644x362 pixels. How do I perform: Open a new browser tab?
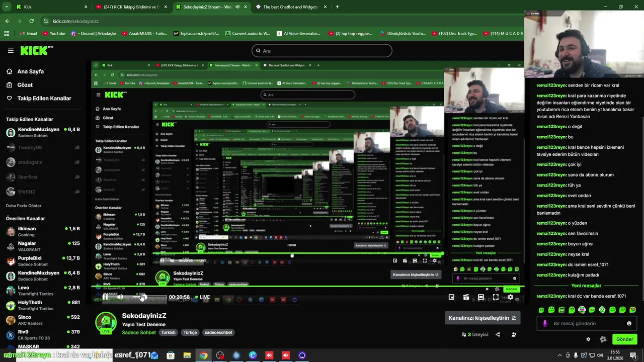coord(337,7)
